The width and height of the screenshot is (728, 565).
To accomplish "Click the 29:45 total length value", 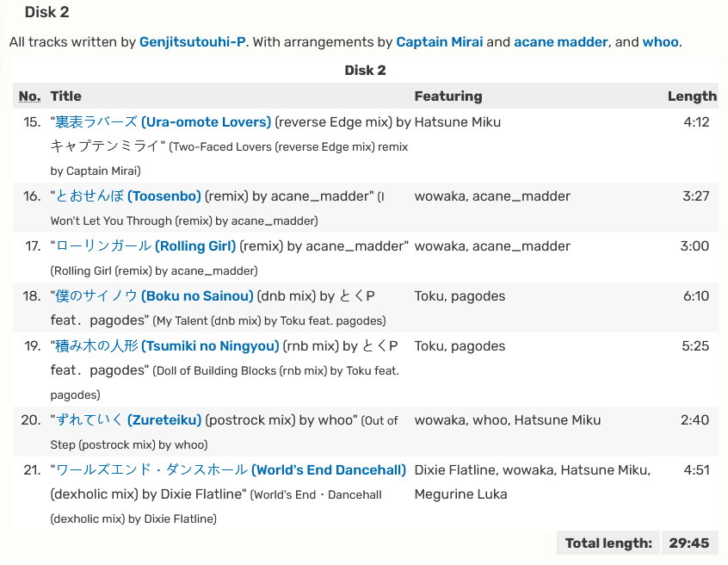I will pyautogui.click(x=689, y=543).
